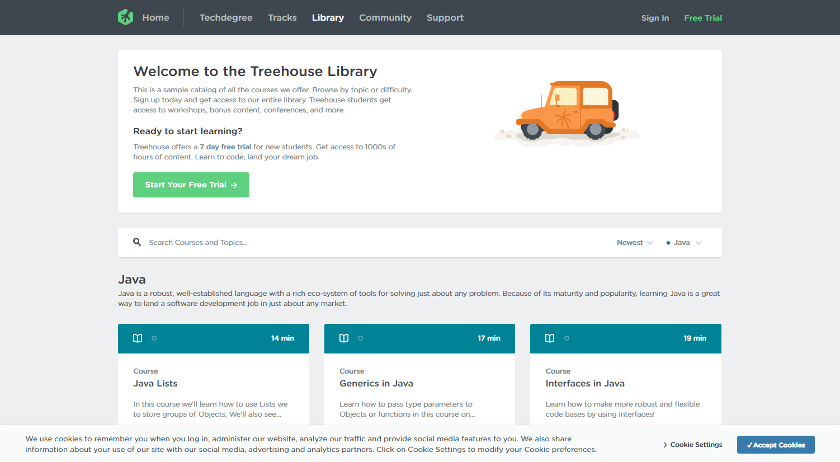Click the 19 min duration label

pyautogui.click(x=695, y=338)
